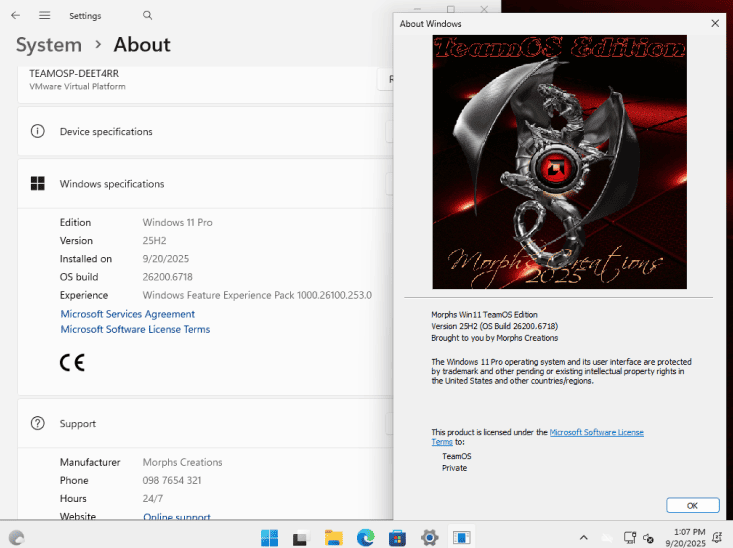Image resolution: width=733 pixels, height=548 pixels.
Task: Click the TeamOS Edition dragon banner image
Action: coord(560,162)
